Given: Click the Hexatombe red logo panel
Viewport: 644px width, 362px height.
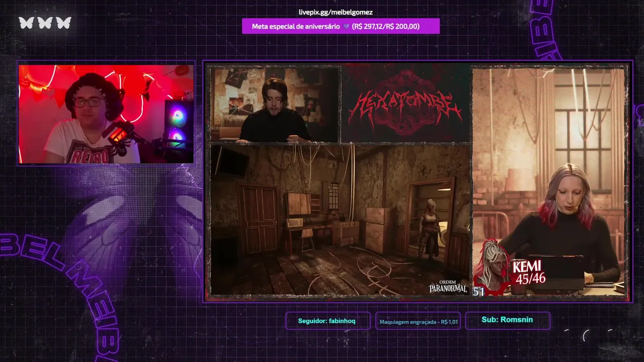Looking at the screenshot, I should 406,104.
